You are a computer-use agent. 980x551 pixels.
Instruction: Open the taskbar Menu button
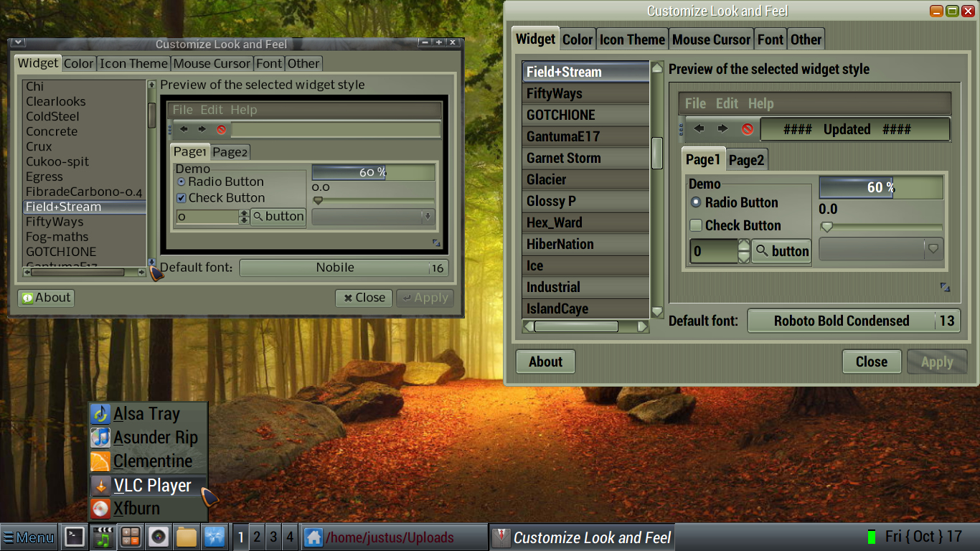(29, 537)
